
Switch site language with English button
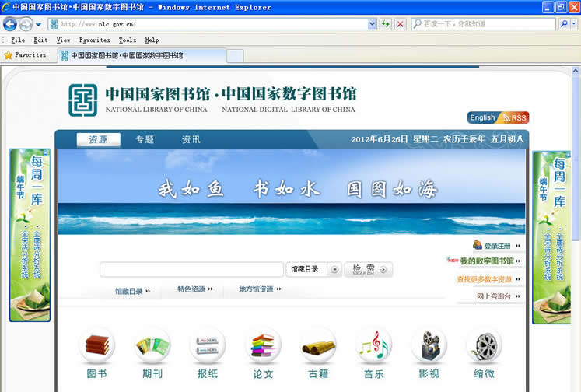(x=482, y=117)
